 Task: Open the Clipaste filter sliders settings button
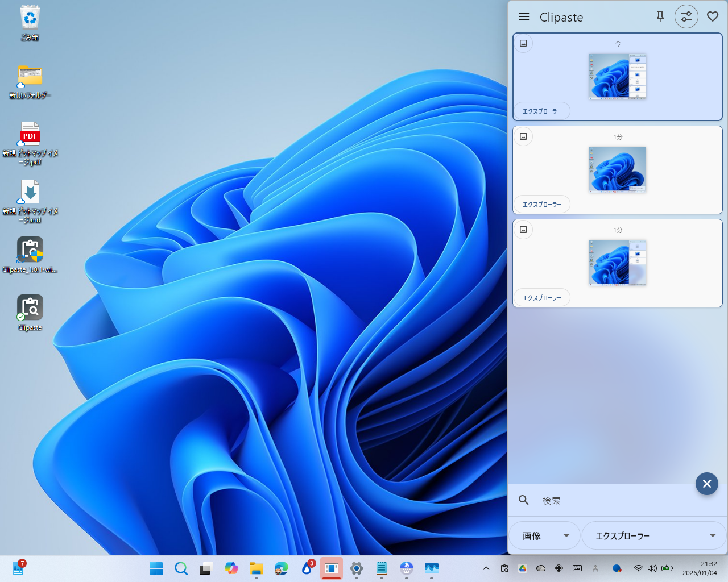(686, 17)
